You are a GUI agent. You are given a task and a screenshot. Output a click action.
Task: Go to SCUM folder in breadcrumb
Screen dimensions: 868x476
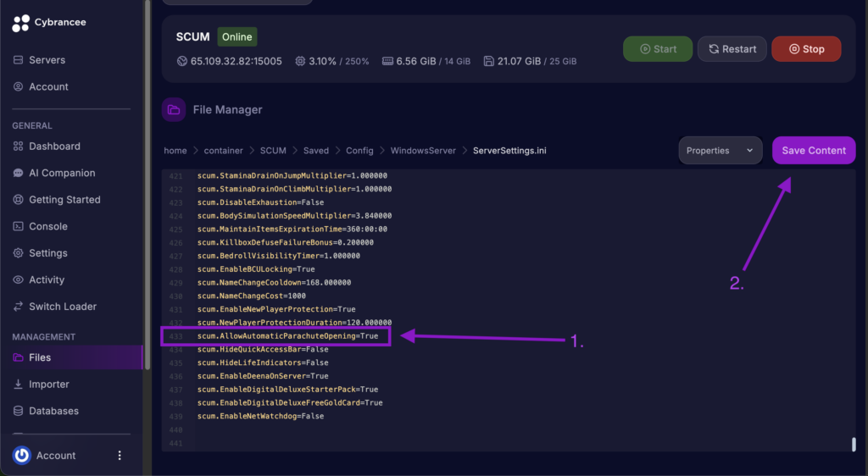(x=273, y=151)
